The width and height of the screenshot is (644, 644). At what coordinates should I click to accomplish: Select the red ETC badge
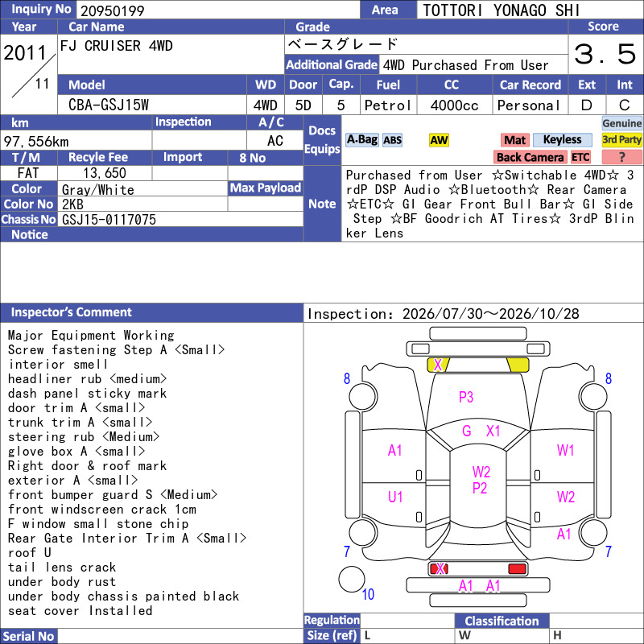[580, 157]
